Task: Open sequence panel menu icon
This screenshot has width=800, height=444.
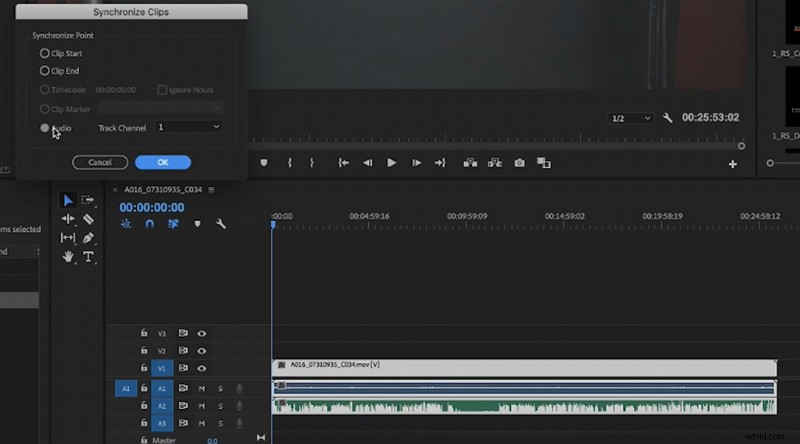Action: click(x=211, y=189)
